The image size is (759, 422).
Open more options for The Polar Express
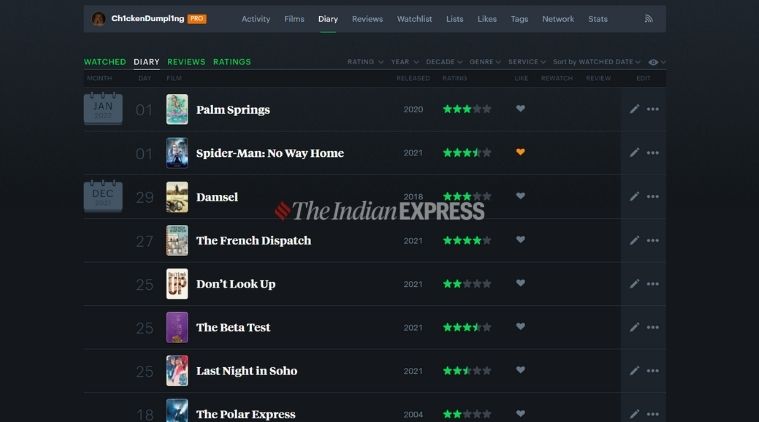click(x=653, y=414)
